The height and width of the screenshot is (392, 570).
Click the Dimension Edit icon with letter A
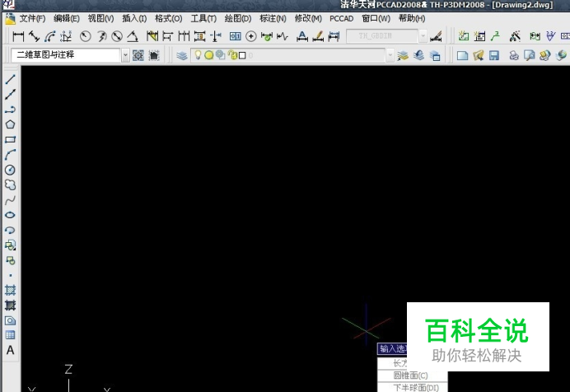pos(302,36)
